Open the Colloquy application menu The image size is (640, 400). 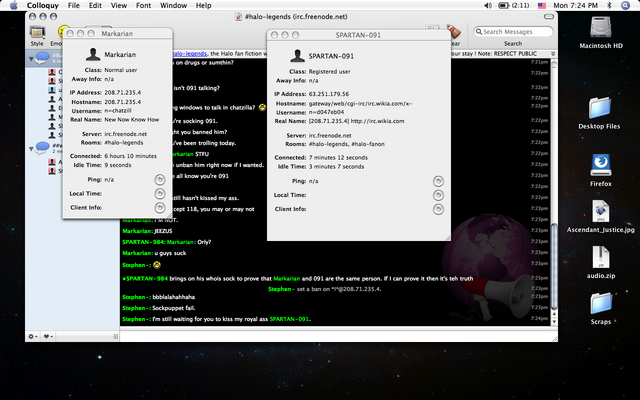coord(42,5)
